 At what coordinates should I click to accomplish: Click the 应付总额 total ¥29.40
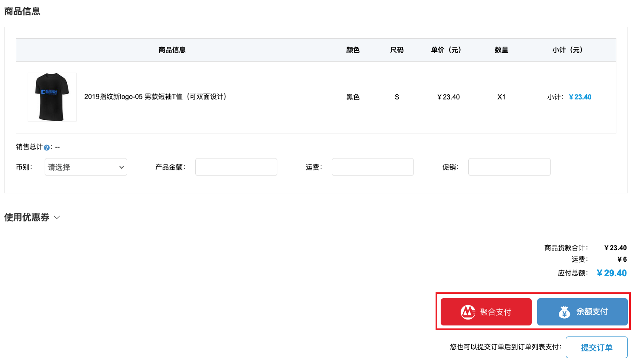click(611, 273)
